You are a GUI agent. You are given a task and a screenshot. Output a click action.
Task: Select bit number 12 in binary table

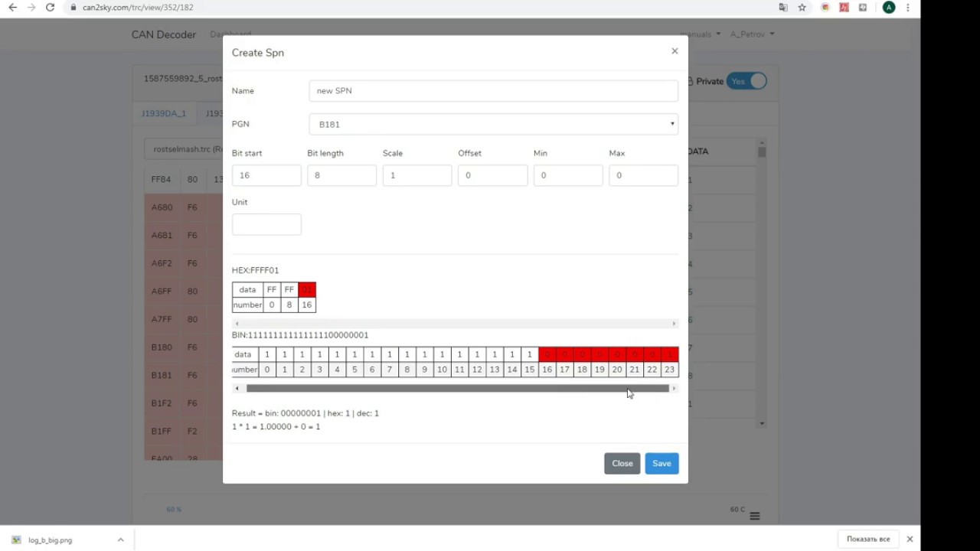coord(477,354)
